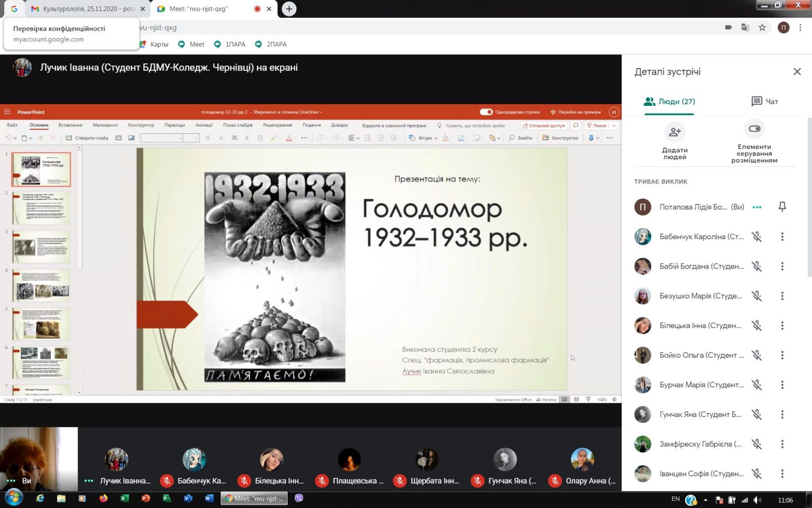812x508 pixels.
Task: Open a new browser tab
Action: tap(289, 9)
